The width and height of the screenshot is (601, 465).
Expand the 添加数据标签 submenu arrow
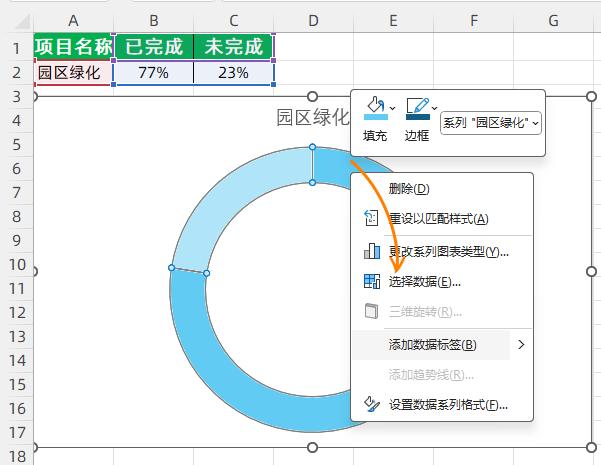click(521, 345)
